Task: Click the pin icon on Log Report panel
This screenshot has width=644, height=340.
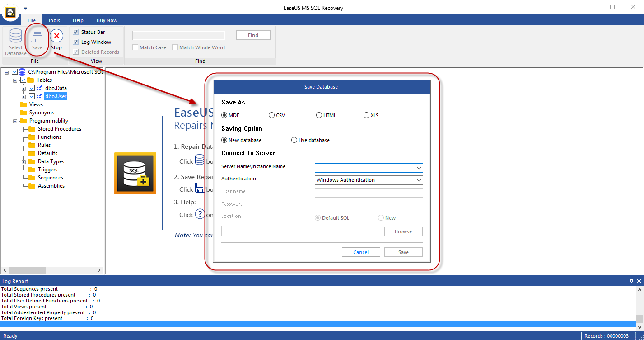Action: [x=631, y=281]
